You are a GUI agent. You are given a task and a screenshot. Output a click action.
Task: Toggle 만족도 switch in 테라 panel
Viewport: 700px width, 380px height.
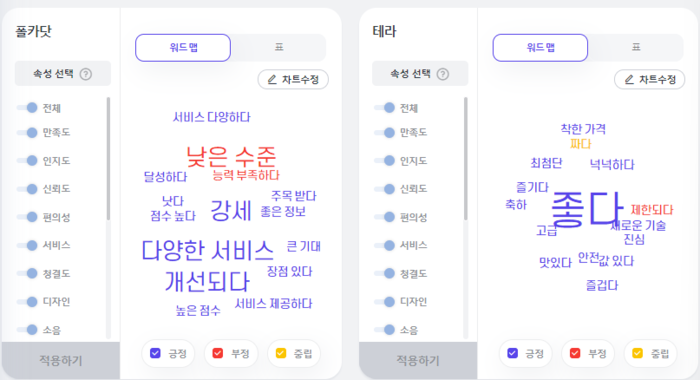point(384,133)
